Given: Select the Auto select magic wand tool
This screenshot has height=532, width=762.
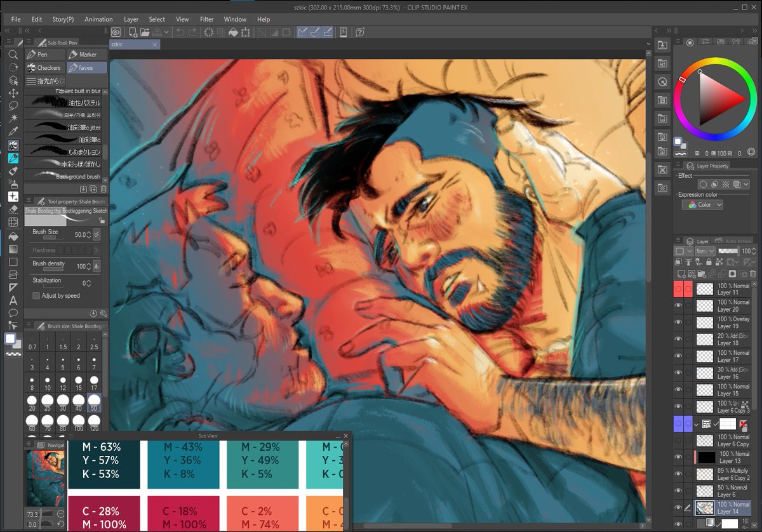Looking at the screenshot, I should coord(13,118).
